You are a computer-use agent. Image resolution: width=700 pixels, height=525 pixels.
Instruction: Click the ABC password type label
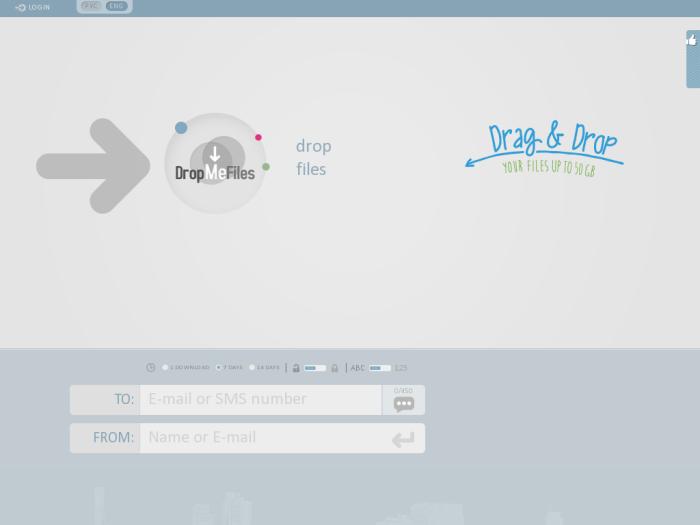(358, 368)
